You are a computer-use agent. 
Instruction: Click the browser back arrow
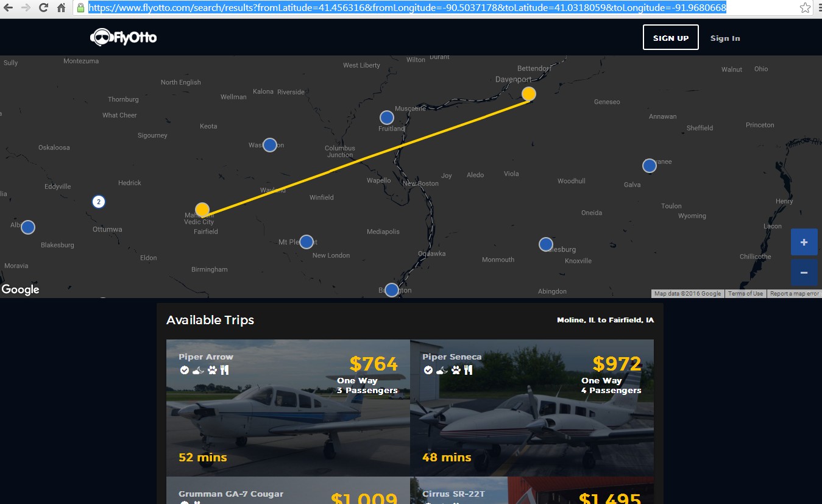(x=9, y=8)
